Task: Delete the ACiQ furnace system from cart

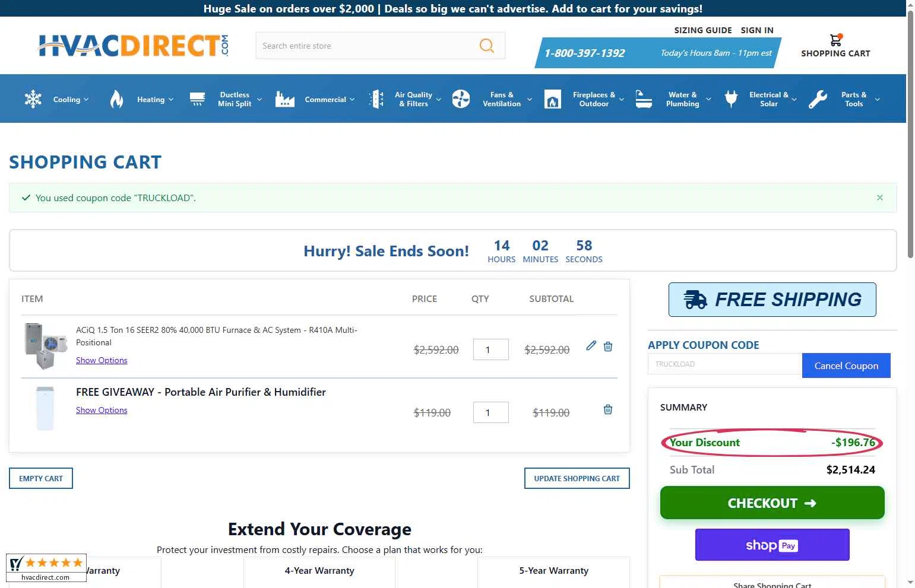Action: pos(608,347)
